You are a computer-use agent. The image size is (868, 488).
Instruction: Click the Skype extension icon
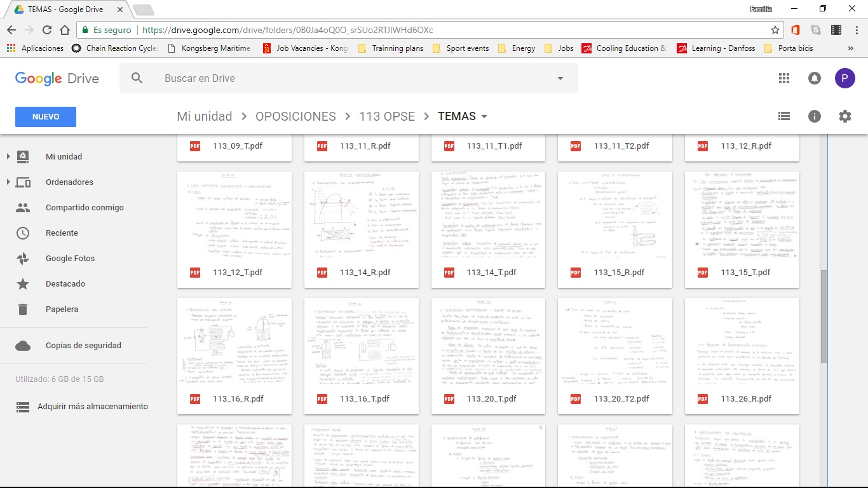pyautogui.click(x=816, y=30)
